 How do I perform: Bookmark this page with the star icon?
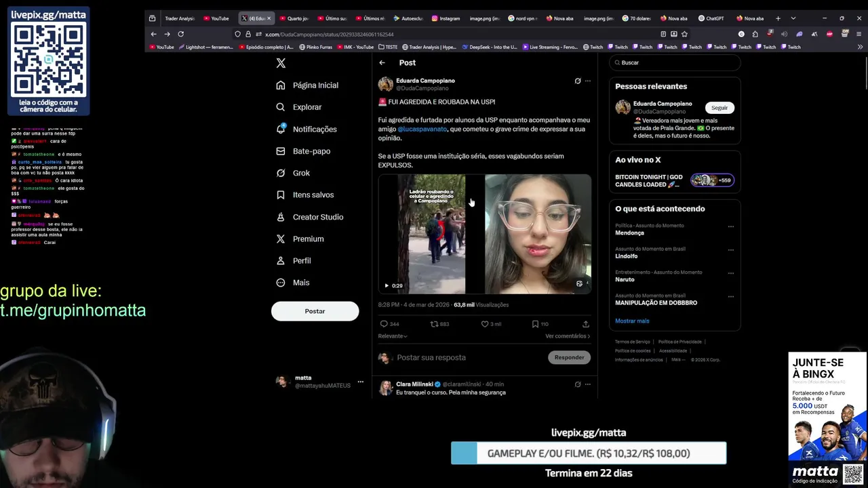[x=685, y=34]
